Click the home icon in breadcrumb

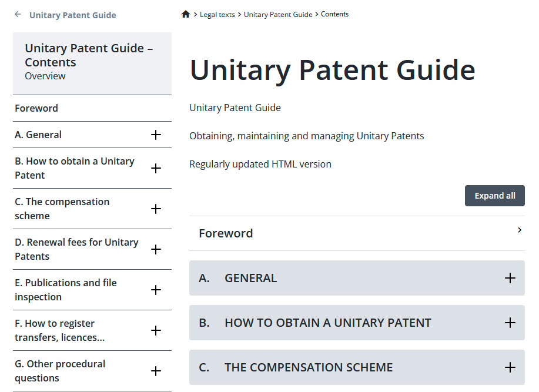click(x=186, y=14)
